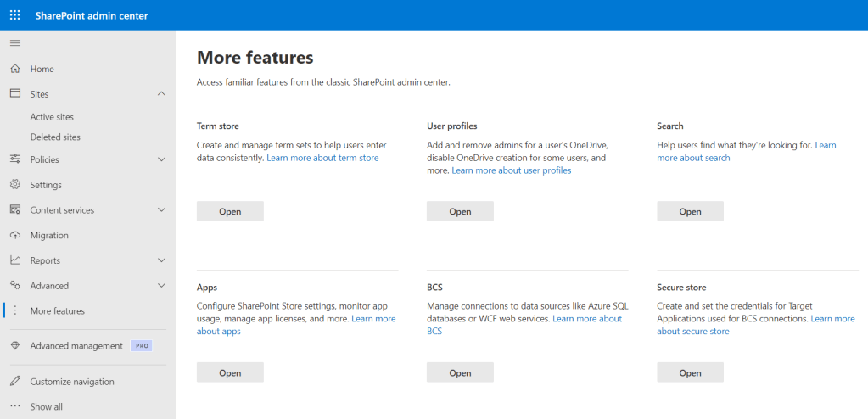Viewport: 868px width, 419px height.
Task: Open the Term store feature
Action: [230, 211]
